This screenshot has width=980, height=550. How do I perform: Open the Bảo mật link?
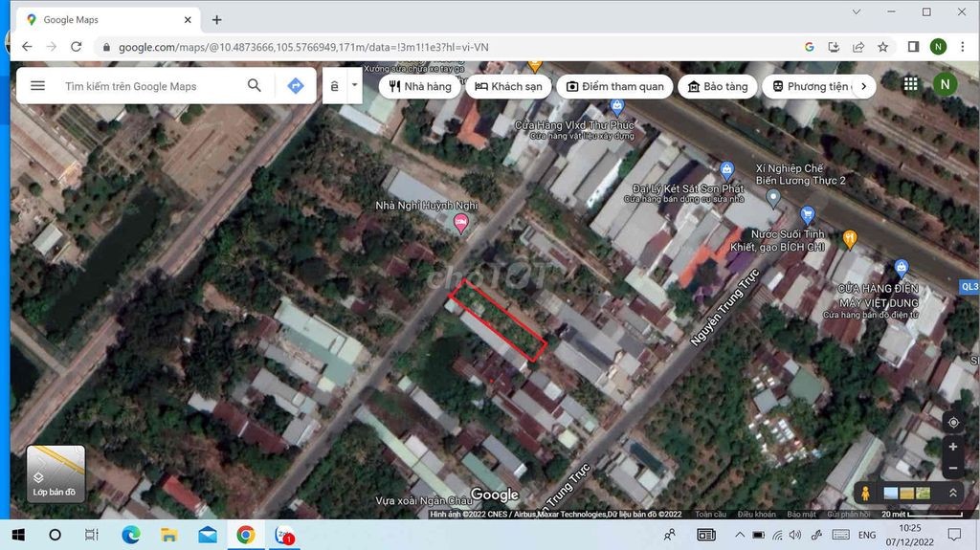coord(801,515)
